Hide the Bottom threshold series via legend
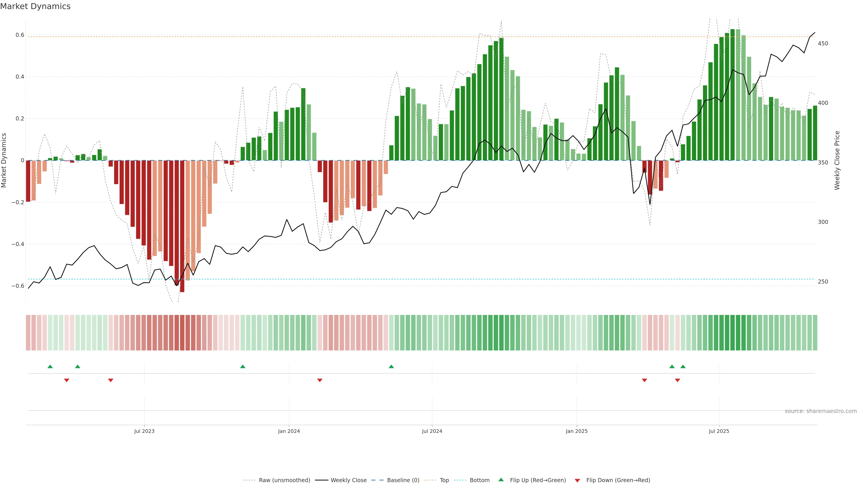 (x=479, y=480)
